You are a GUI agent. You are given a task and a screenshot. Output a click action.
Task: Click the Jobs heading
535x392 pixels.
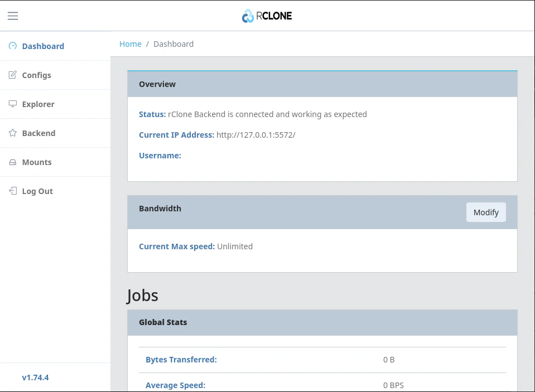point(142,296)
